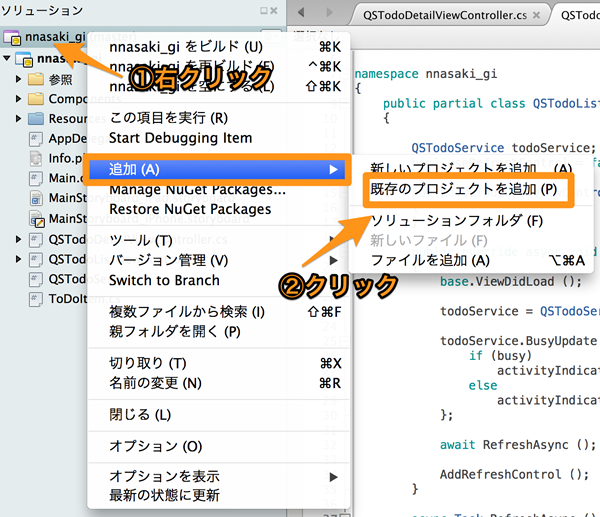The height and width of the screenshot is (517, 600).
Task: Select Restore NuGet Packages
Action: 218,209
